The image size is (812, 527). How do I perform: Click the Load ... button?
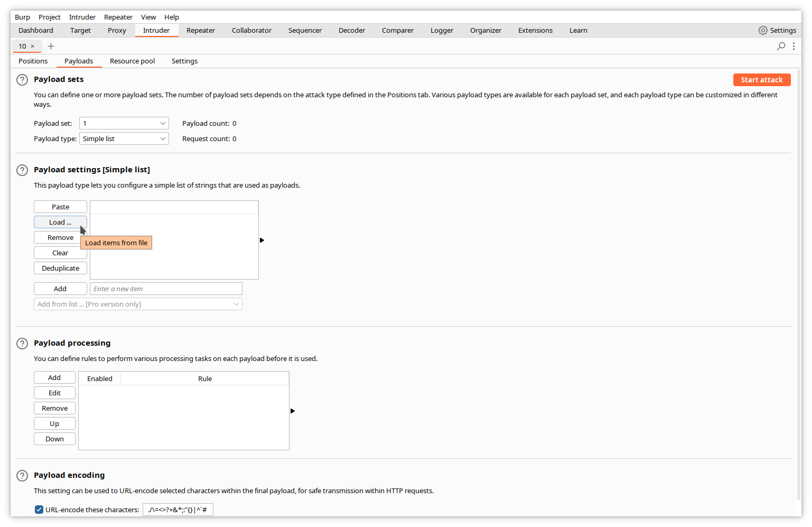click(60, 223)
